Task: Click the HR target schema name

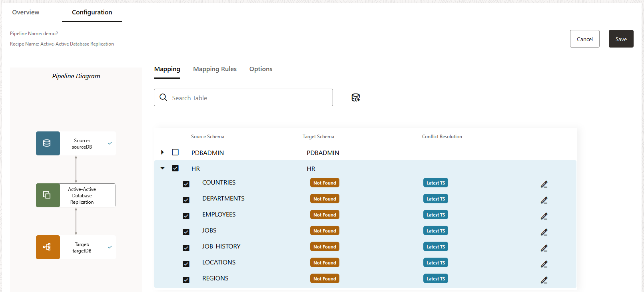Action: tap(311, 169)
